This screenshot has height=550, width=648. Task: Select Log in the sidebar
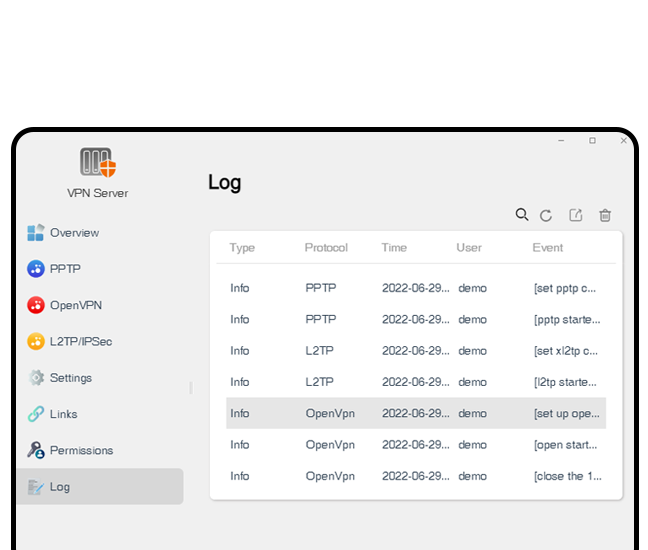click(x=60, y=487)
